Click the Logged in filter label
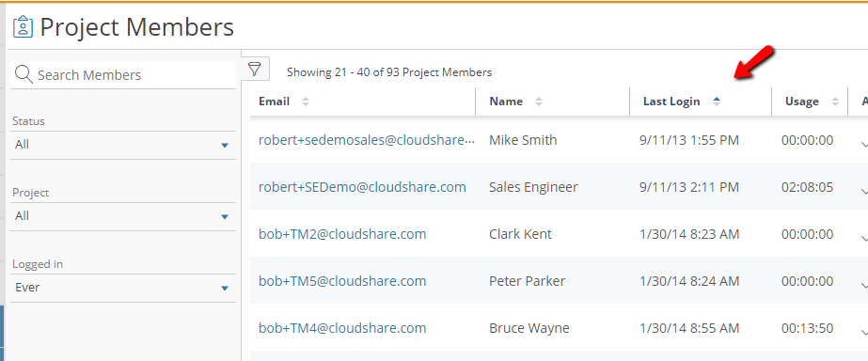Image resolution: width=868 pixels, height=361 pixels. click(38, 264)
